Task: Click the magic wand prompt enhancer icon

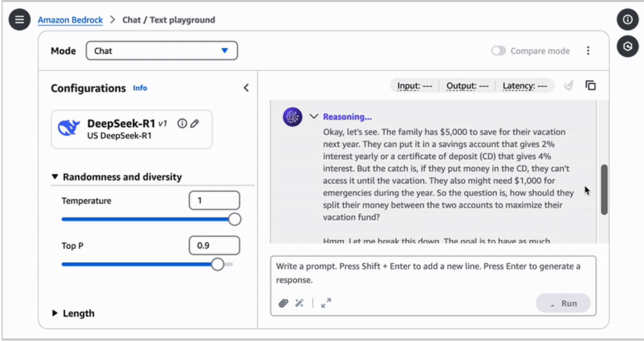Action: click(299, 303)
